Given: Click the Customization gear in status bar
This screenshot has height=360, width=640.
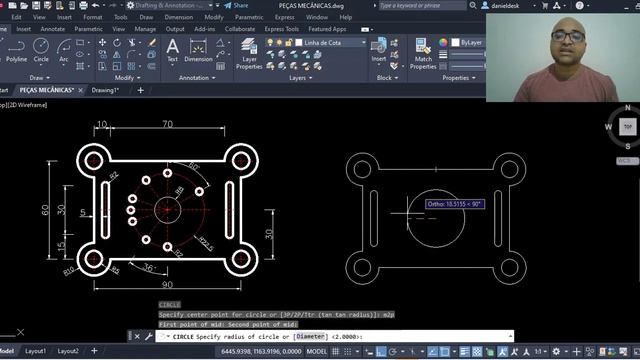Looking at the screenshot, I should tap(556, 351).
